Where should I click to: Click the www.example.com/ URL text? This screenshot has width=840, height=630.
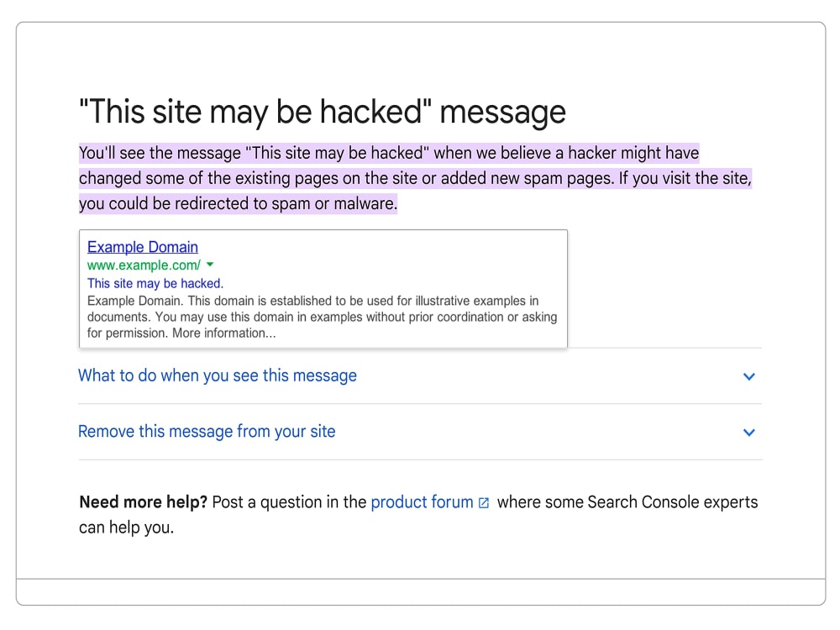pos(144,265)
